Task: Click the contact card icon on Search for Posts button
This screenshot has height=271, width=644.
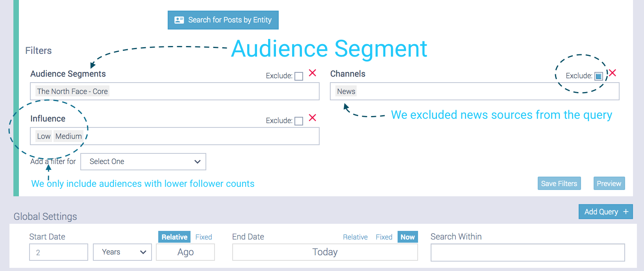Action: click(180, 20)
